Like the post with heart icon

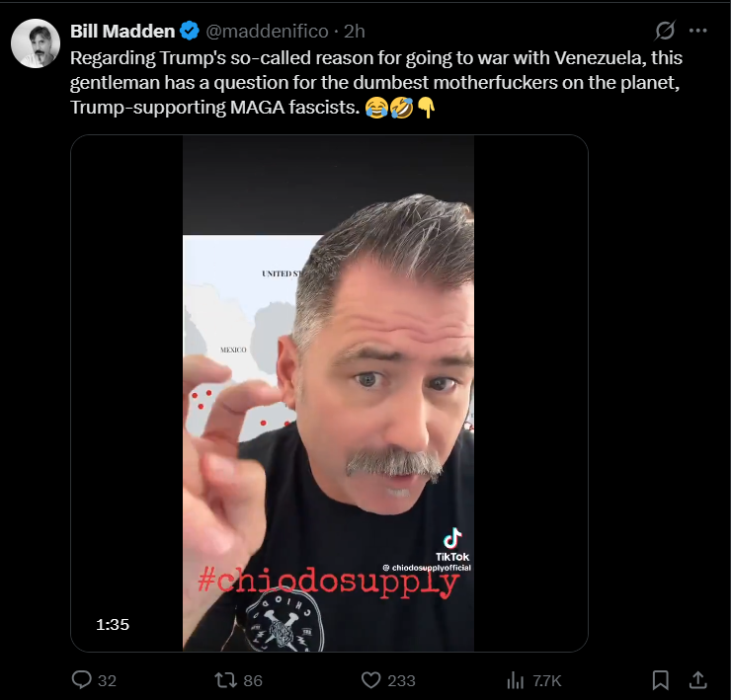pyautogui.click(x=371, y=680)
